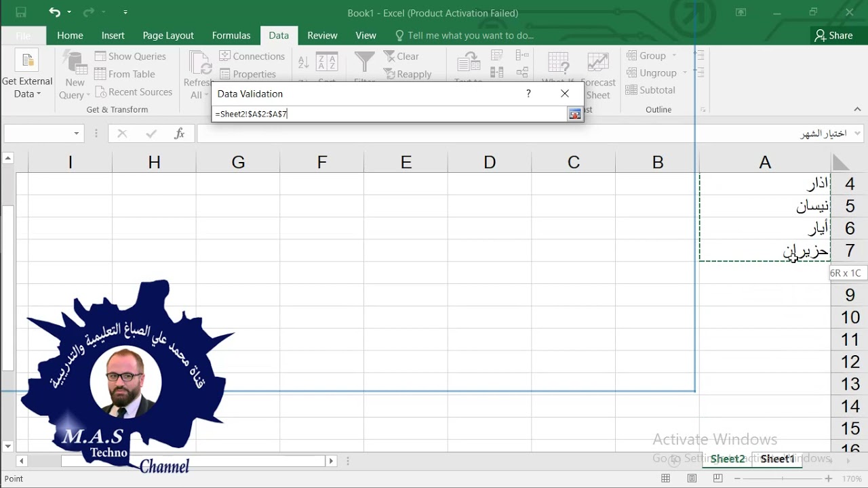Open Customize Quick Access Toolbar dropdown
Viewport: 868px width, 488px height.
pyautogui.click(x=125, y=13)
